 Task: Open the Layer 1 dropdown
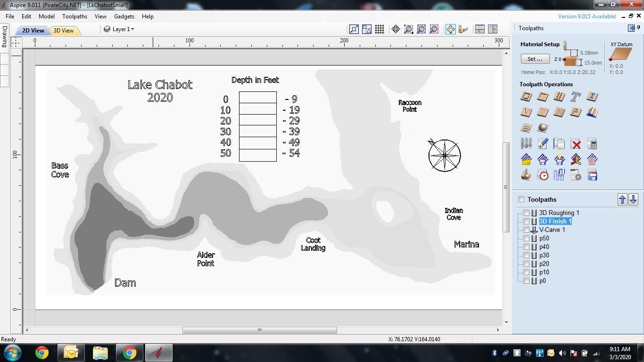coord(119,29)
